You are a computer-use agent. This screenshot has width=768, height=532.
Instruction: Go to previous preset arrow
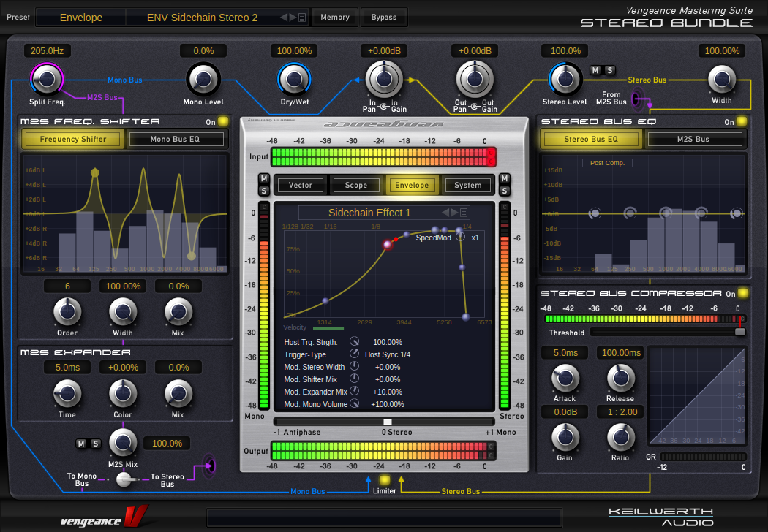tap(284, 18)
